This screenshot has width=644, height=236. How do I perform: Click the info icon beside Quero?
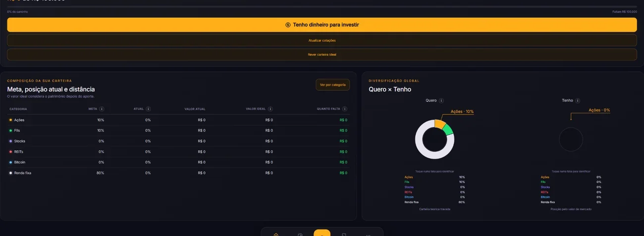[x=441, y=101]
